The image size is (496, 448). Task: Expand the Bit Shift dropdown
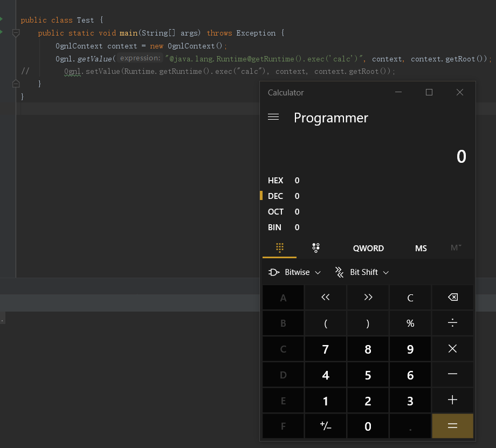pyautogui.click(x=362, y=272)
